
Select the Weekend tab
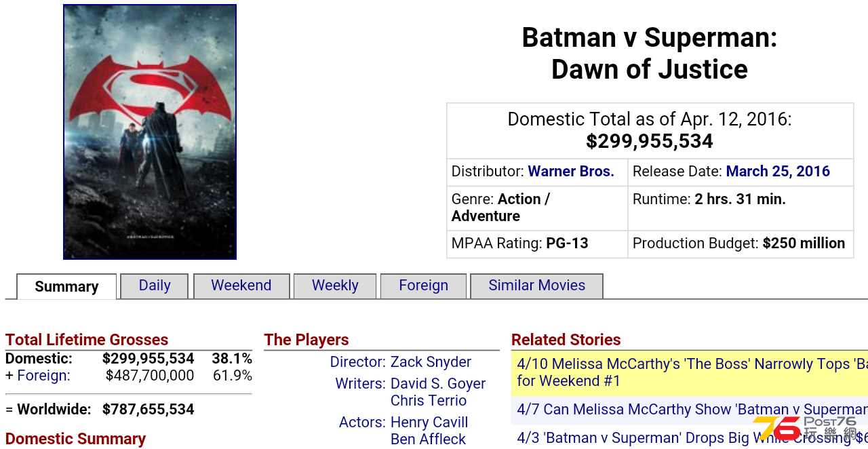tap(241, 286)
